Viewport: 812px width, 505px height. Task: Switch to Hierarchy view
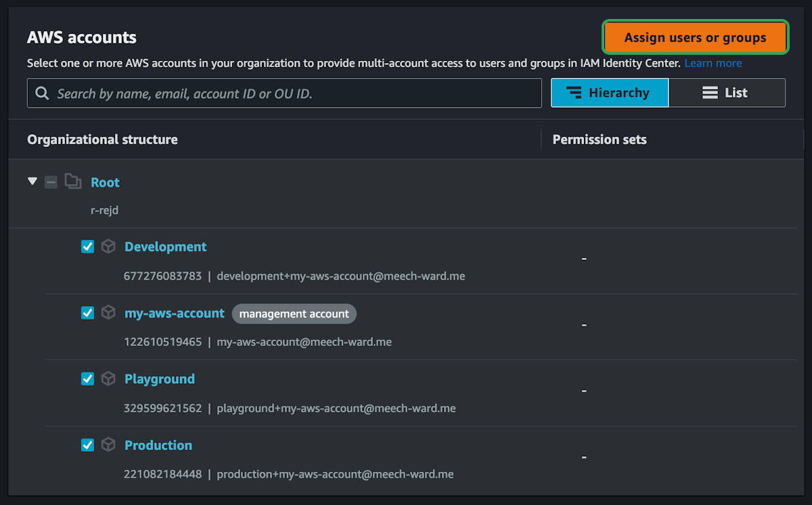coord(610,93)
